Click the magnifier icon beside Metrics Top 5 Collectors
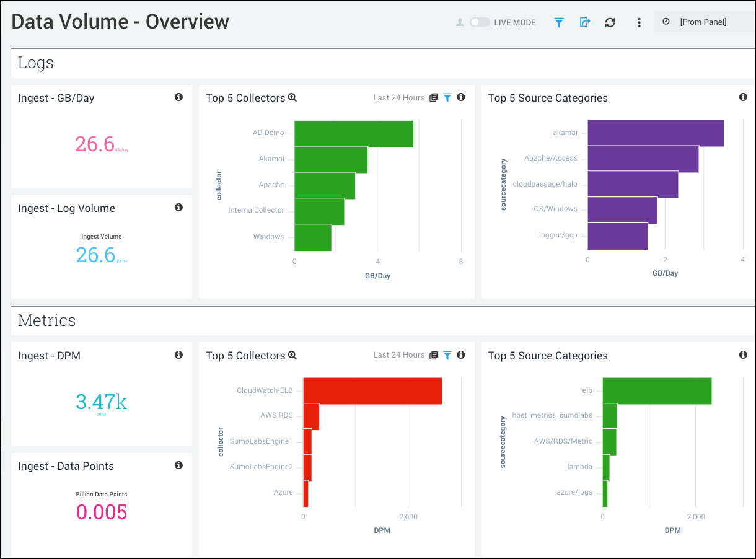The image size is (756, 559). pos(292,355)
